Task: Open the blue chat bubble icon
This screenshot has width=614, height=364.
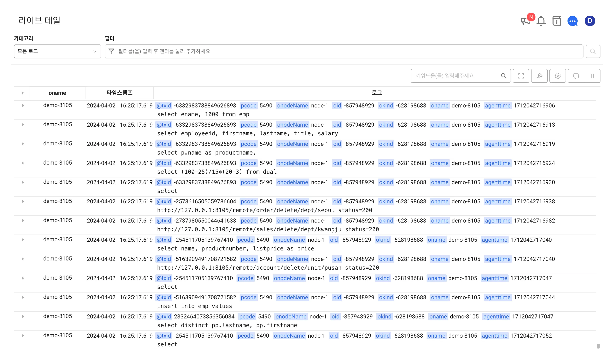Action: 572,21
